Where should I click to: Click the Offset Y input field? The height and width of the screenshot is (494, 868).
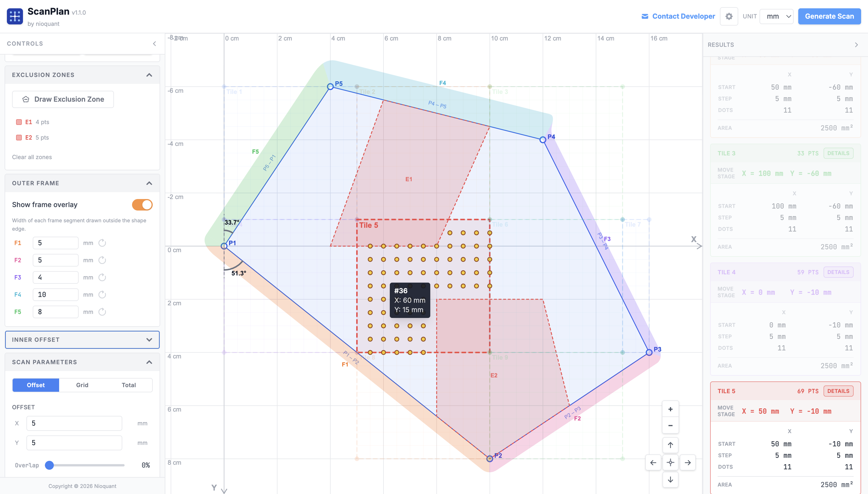coord(74,443)
